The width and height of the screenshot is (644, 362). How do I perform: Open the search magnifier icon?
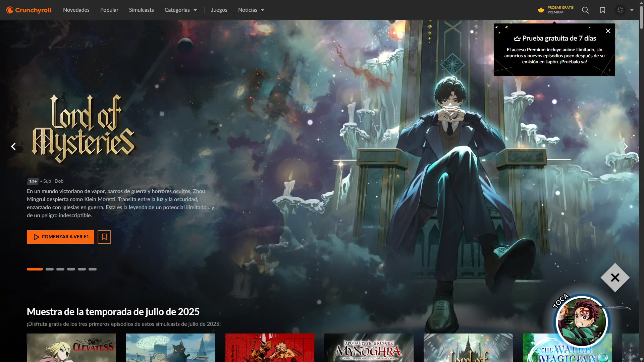click(585, 10)
